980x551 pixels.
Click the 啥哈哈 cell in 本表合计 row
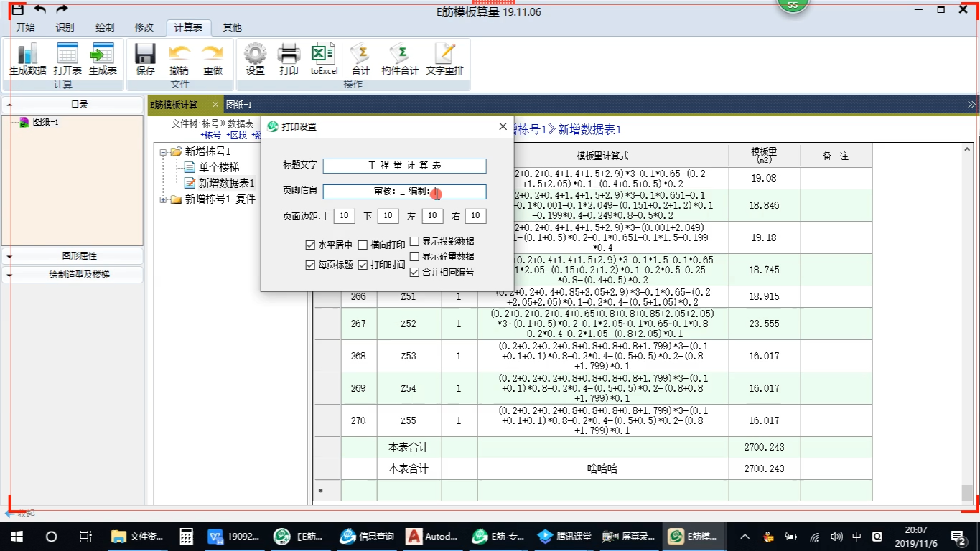click(x=602, y=468)
